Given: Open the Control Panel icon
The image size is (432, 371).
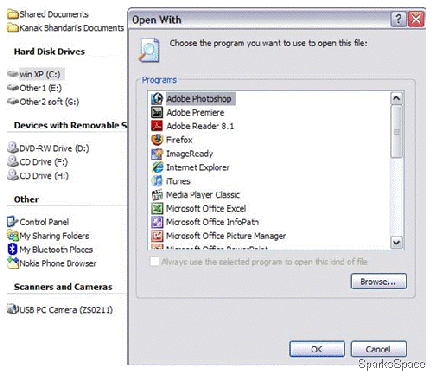Looking at the screenshot, I should tap(13, 221).
